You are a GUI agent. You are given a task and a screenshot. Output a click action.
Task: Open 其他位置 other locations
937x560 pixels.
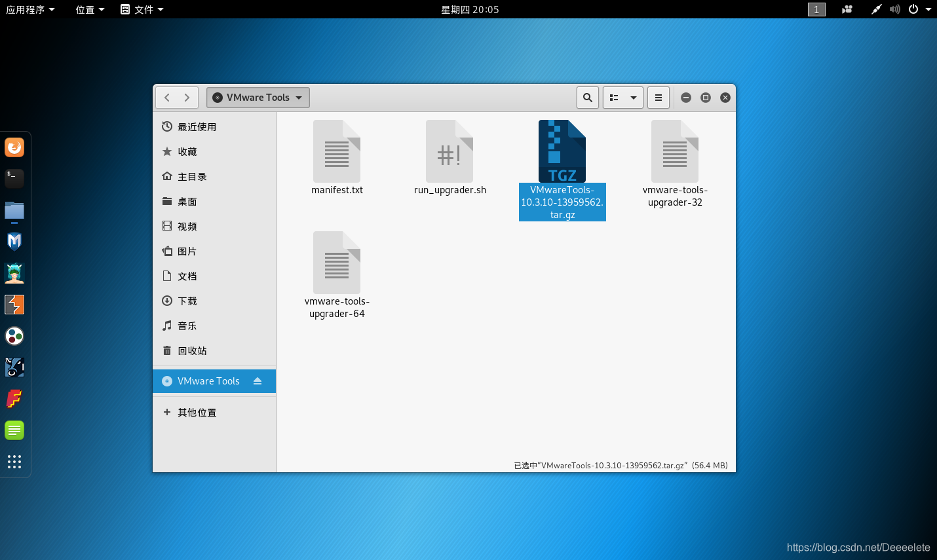[x=214, y=413]
